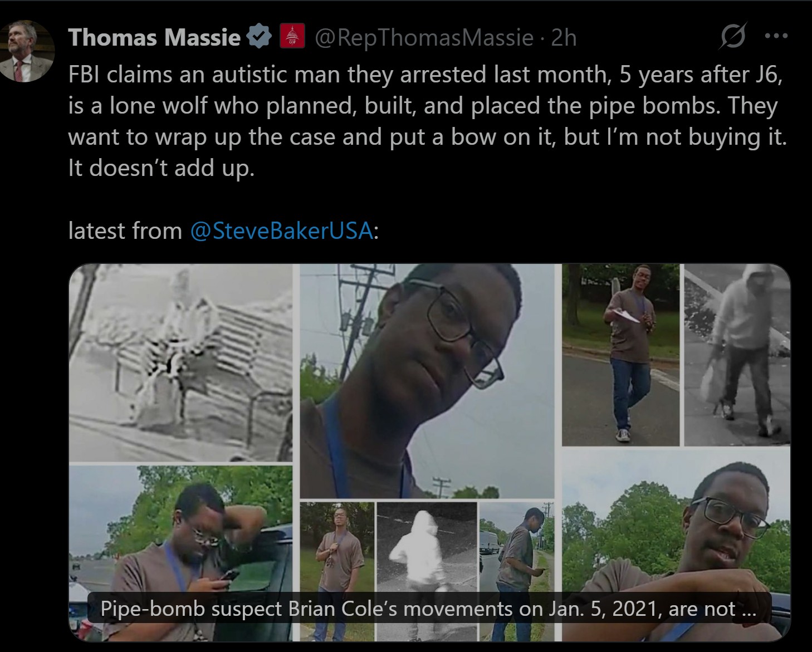812x652 pixels.
Task: Click the small photo of person standing on grass
Action: (x=336, y=571)
